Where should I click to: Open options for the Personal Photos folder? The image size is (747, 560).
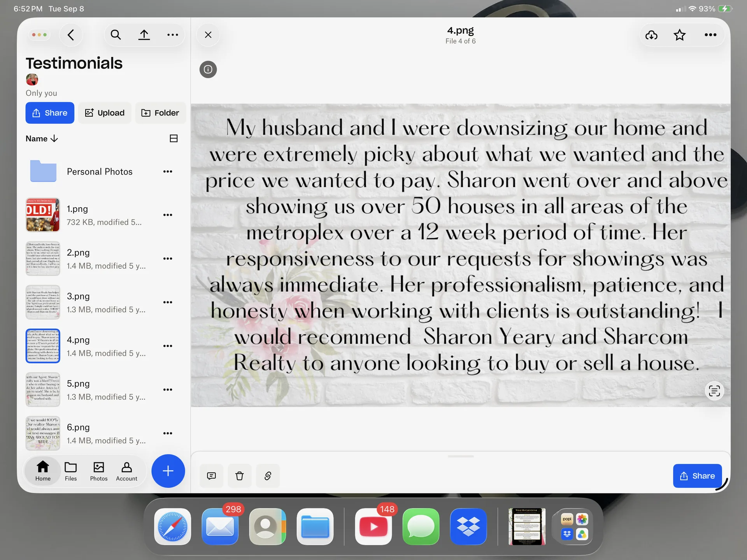click(168, 171)
